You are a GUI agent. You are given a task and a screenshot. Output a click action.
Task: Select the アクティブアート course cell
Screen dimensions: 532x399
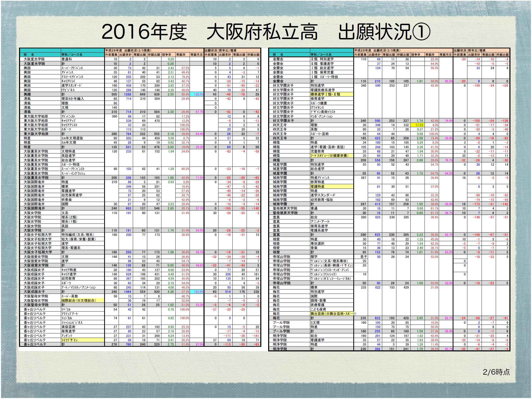[83, 314]
